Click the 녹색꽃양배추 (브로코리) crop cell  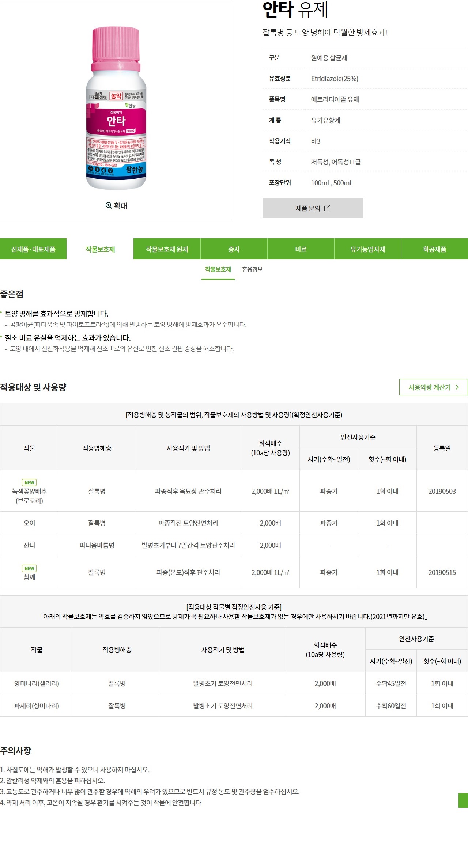click(29, 491)
